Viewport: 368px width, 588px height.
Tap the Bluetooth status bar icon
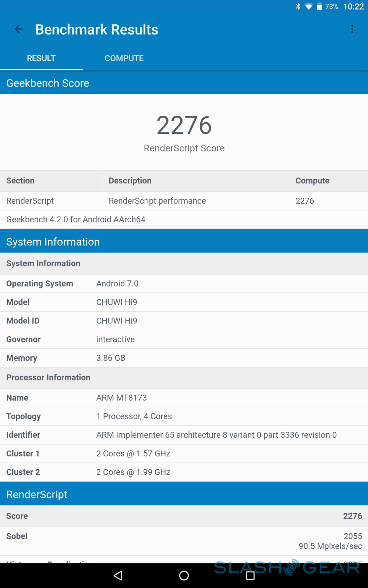pyautogui.click(x=298, y=6)
